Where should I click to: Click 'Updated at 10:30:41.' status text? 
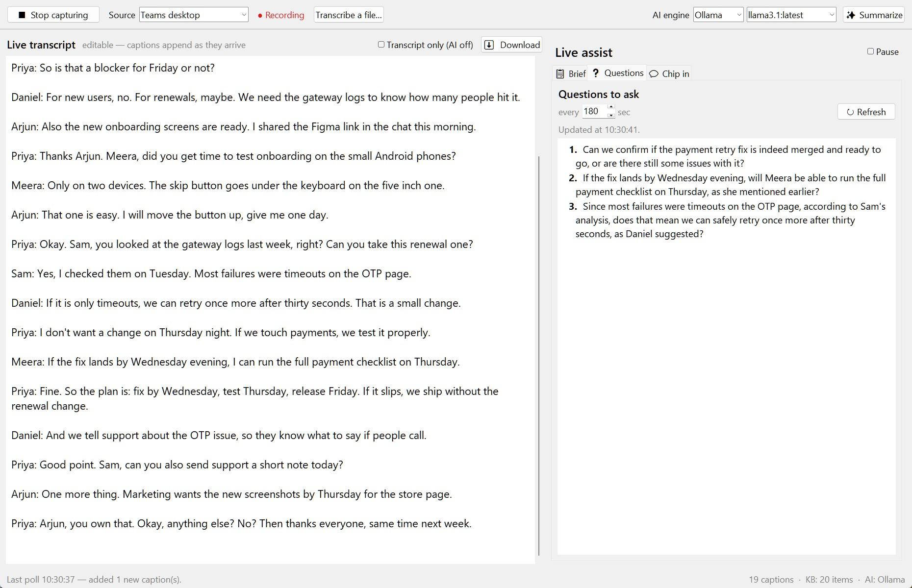[x=599, y=130]
